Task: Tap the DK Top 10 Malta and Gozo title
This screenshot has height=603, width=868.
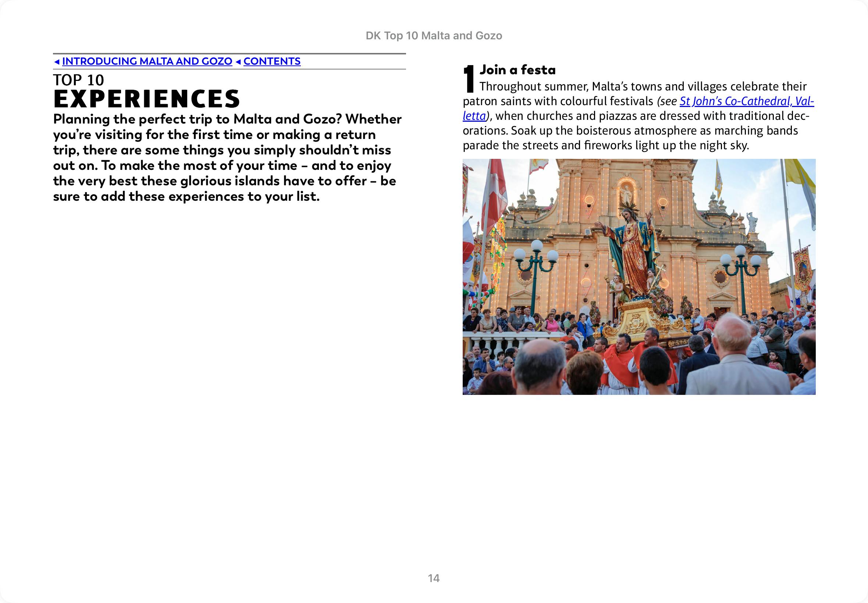Action: click(433, 36)
